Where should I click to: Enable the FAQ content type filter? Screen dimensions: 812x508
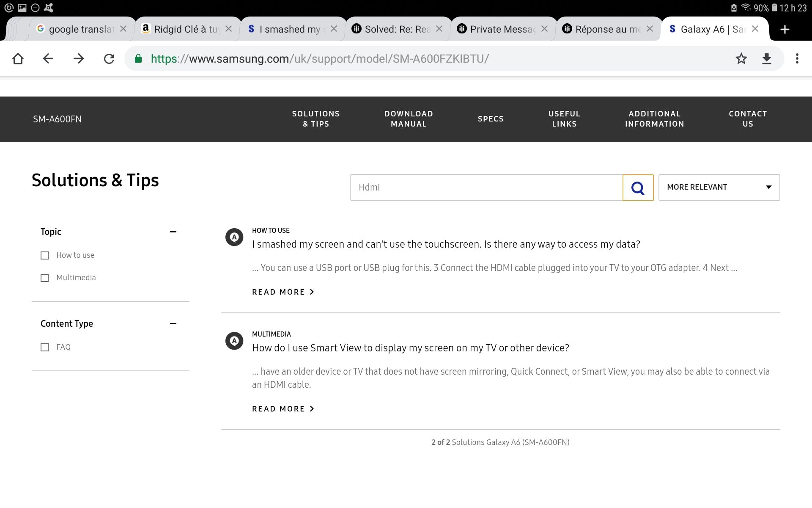point(44,347)
